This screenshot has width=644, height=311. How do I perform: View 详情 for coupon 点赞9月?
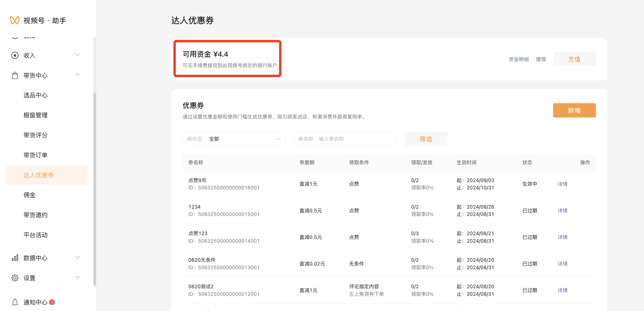coord(562,184)
